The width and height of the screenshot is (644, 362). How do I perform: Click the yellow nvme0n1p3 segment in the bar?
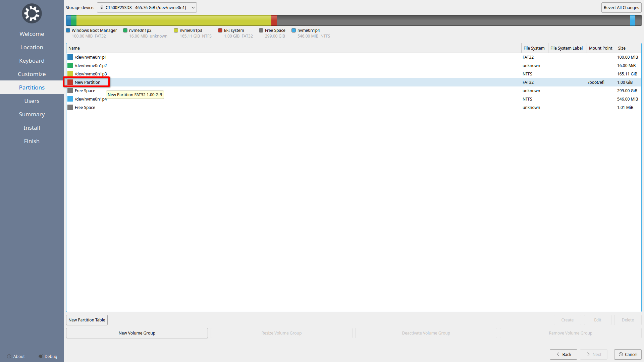click(173, 20)
